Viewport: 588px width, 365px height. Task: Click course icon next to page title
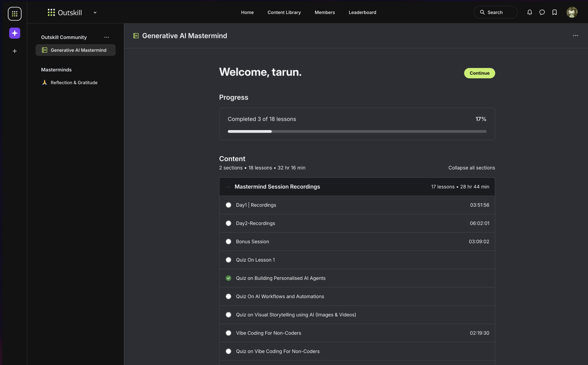(136, 36)
